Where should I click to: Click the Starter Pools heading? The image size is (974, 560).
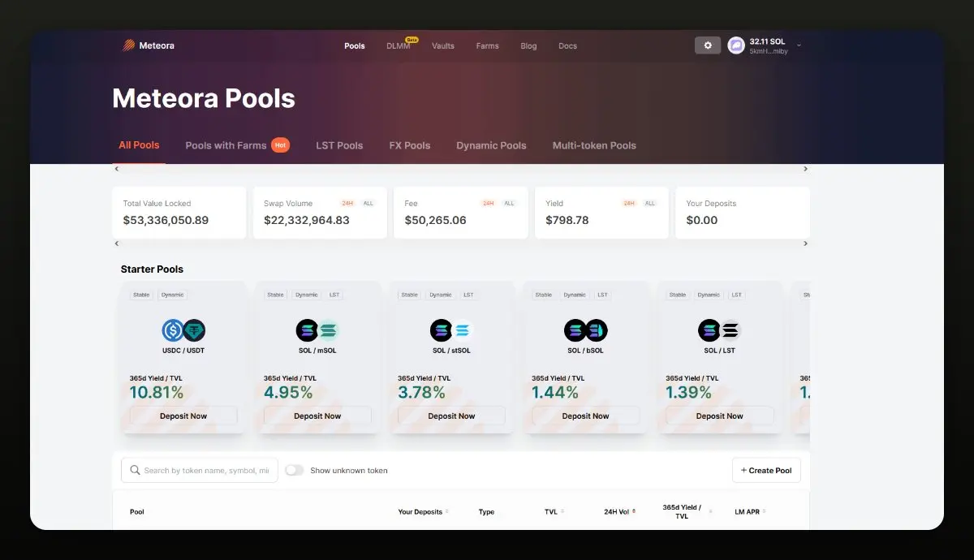[x=152, y=269]
